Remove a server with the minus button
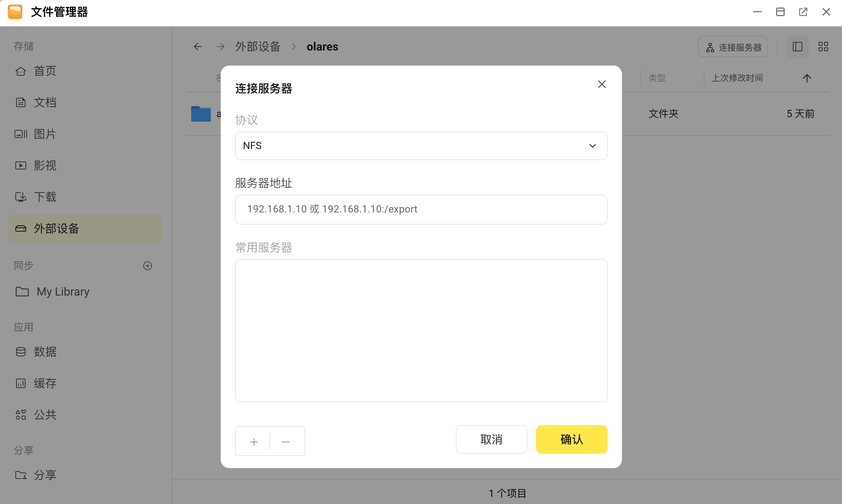Image resolution: width=842 pixels, height=504 pixels. 286,442
